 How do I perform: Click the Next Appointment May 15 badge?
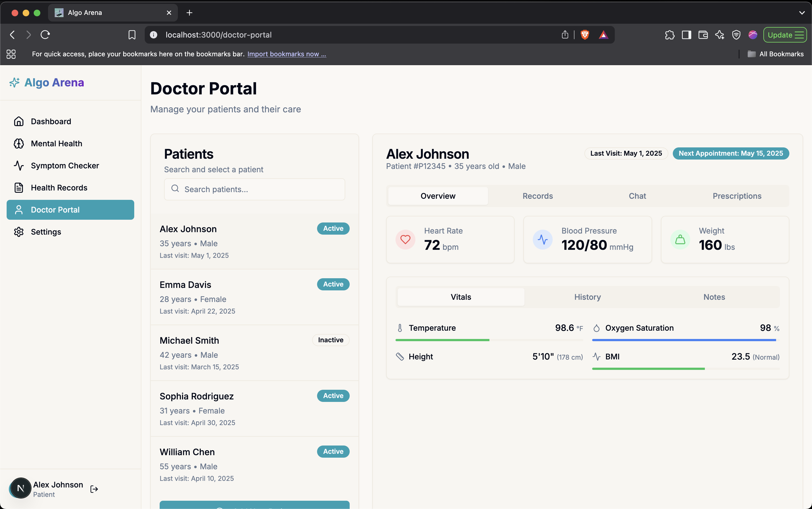tap(731, 153)
